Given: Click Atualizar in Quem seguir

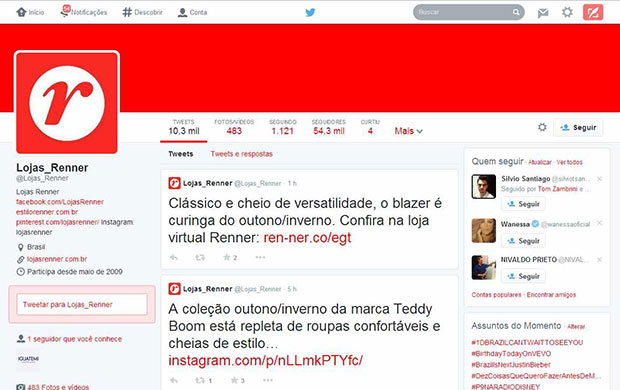Looking at the screenshot, I should (x=540, y=162).
